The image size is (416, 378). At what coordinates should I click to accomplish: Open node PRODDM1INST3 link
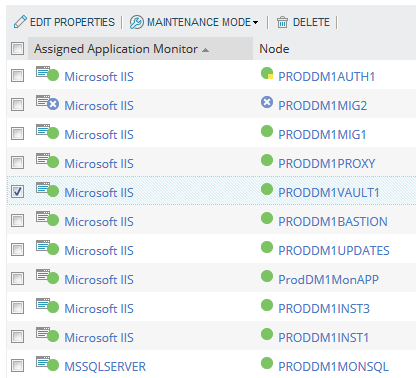[x=324, y=309]
